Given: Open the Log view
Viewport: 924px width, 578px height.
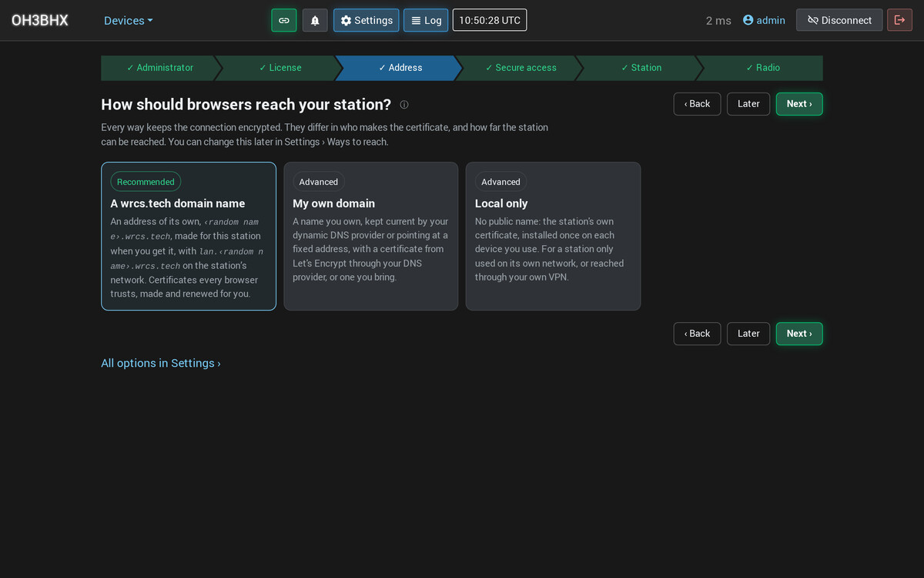Looking at the screenshot, I should (426, 20).
